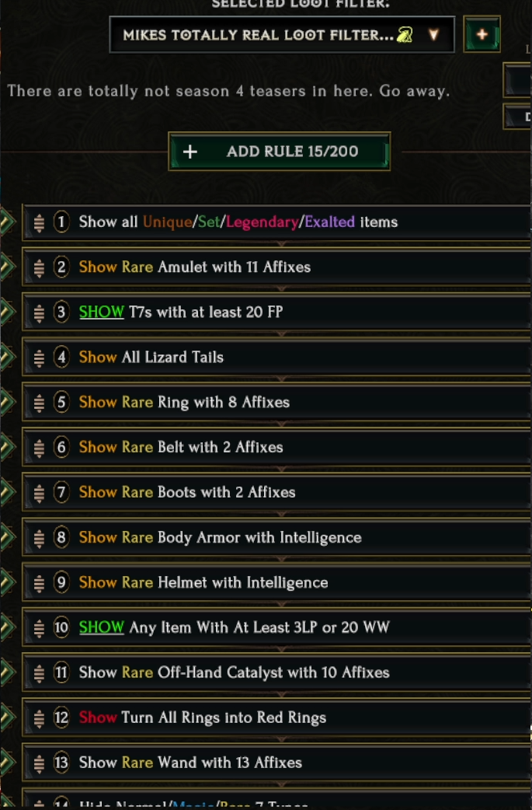Toggle the Rare Belt rule checkmark off
This screenshot has width=532, height=810.
7,448
